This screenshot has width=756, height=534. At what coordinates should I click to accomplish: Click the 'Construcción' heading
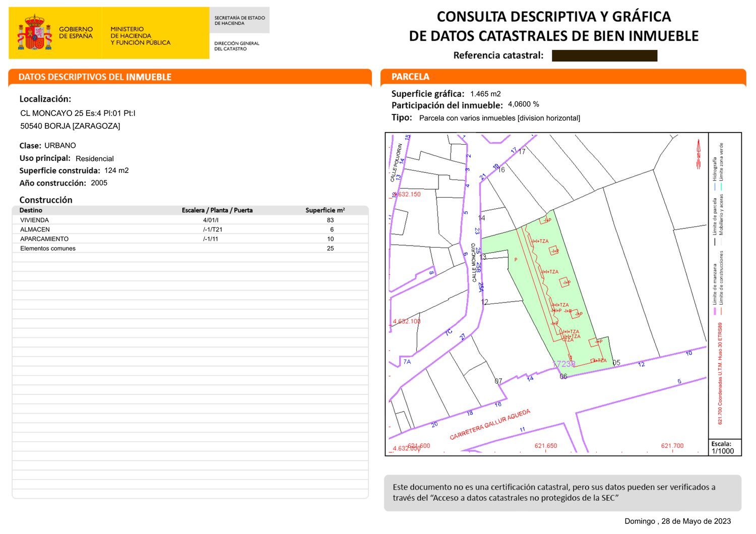click(x=46, y=200)
